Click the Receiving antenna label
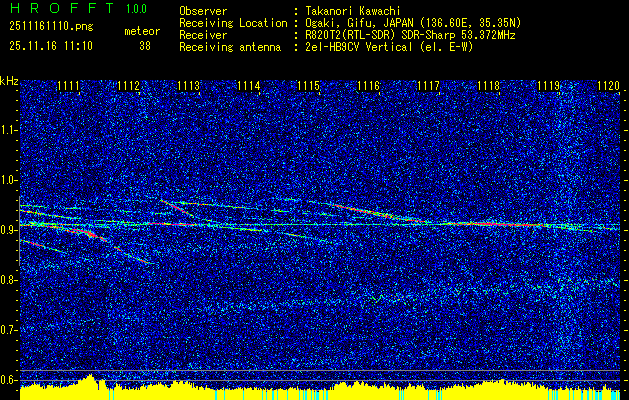629x400 pixels. (230, 47)
